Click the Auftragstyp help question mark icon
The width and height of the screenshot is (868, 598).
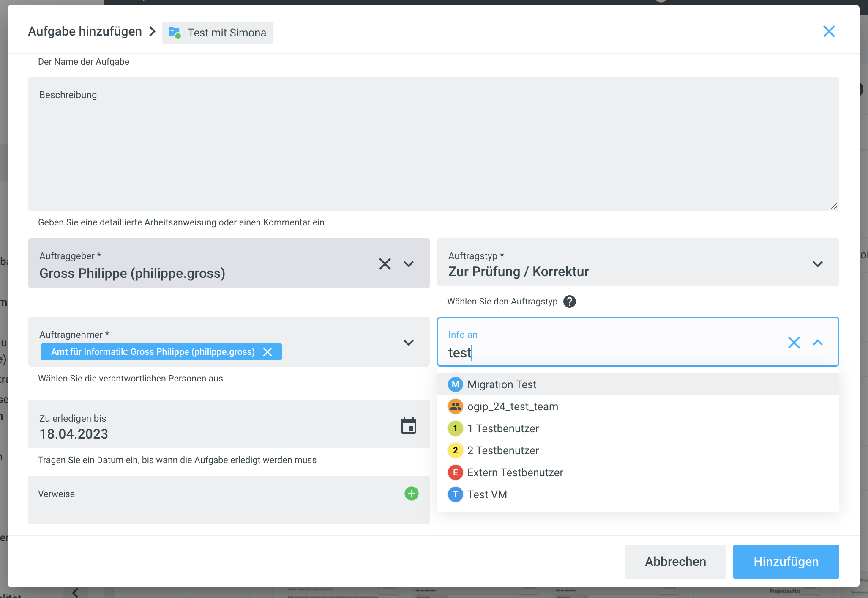coord(569,302)
